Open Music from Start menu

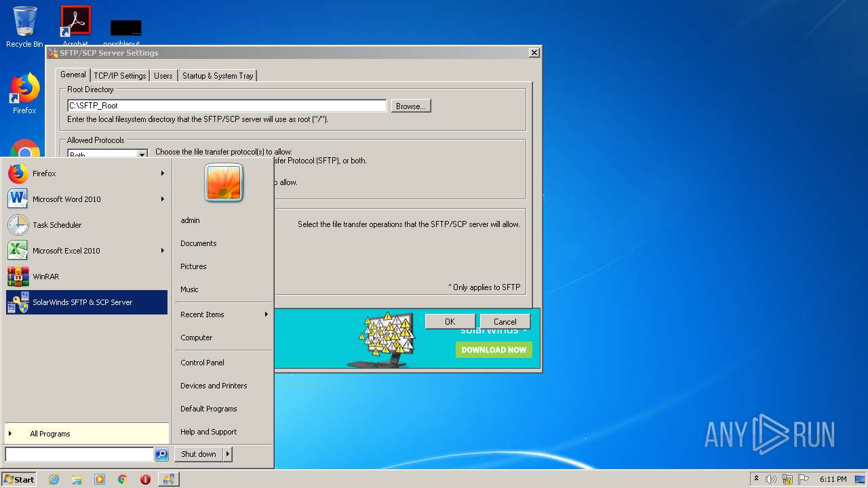click(x=189, y=289)
